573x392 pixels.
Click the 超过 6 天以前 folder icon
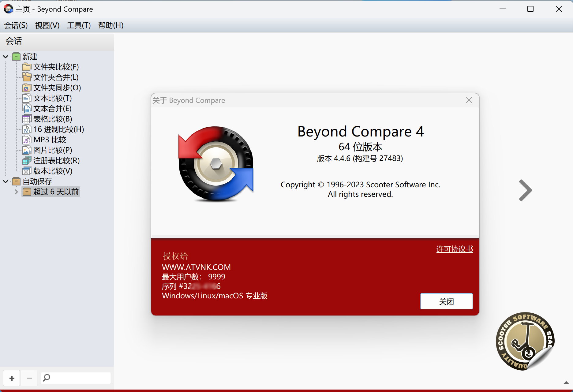pyautogui.click(x=27, y=192)
